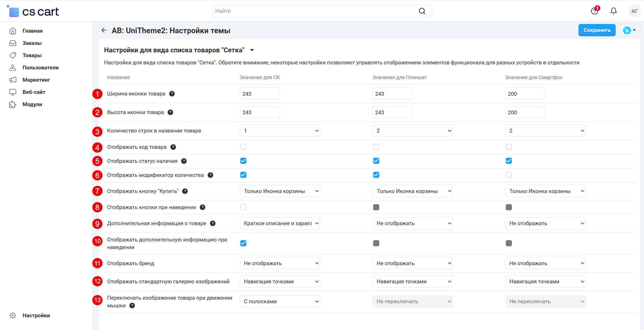
Task: Collapse the Настройки для вида списка "Сетка" section
Action: 252,50
